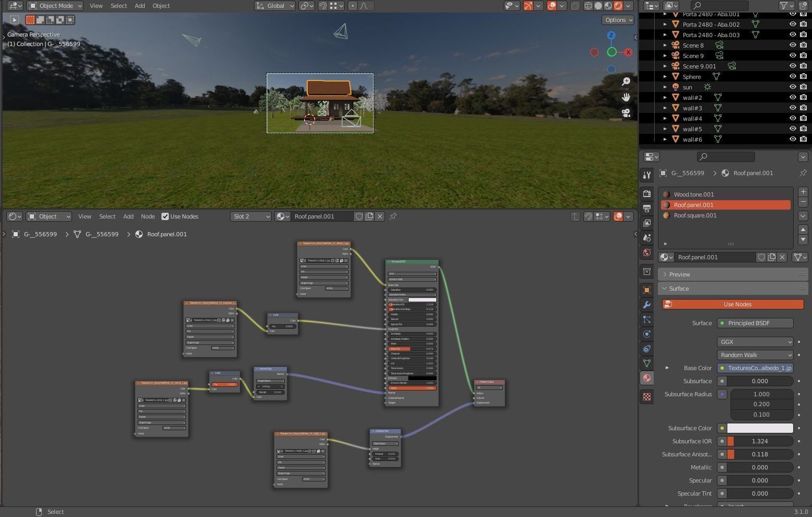Open the node editor Add menu
Image resolution: width=812 pixels, height=517 pixels.
coord(128,216)
